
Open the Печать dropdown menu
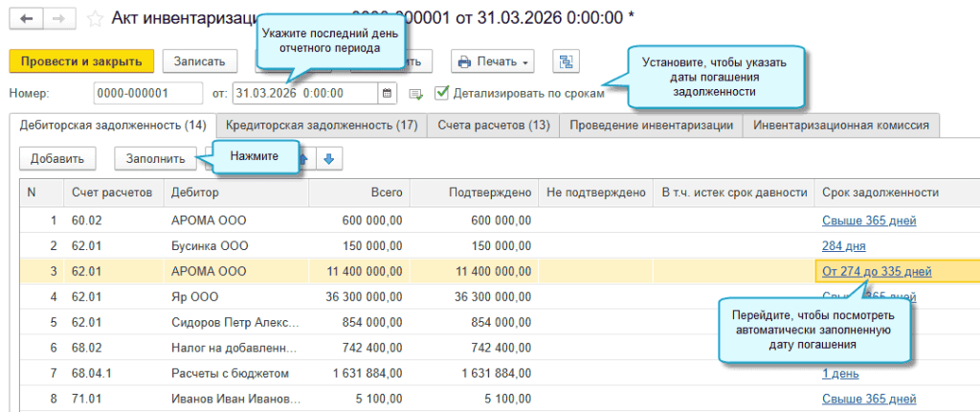[493, 61]
